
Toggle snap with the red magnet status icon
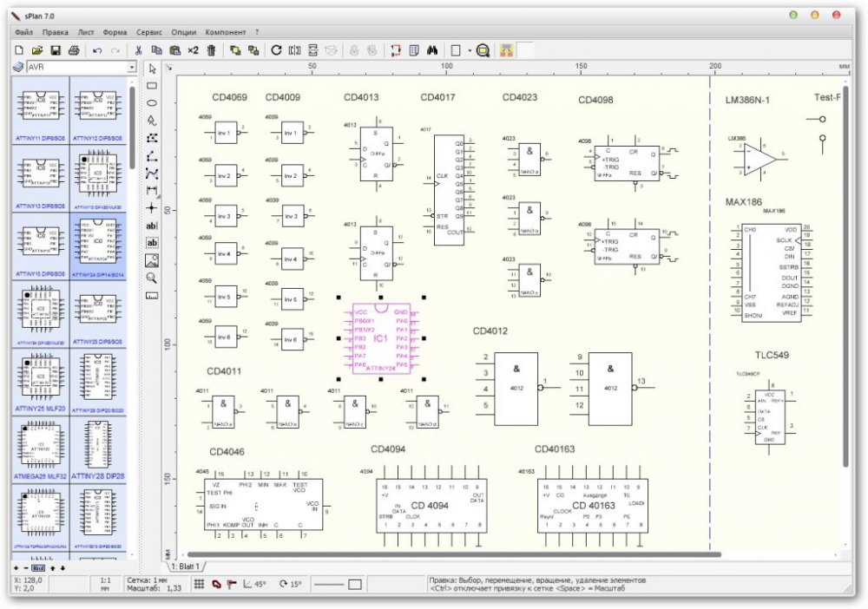pos(216,583)
